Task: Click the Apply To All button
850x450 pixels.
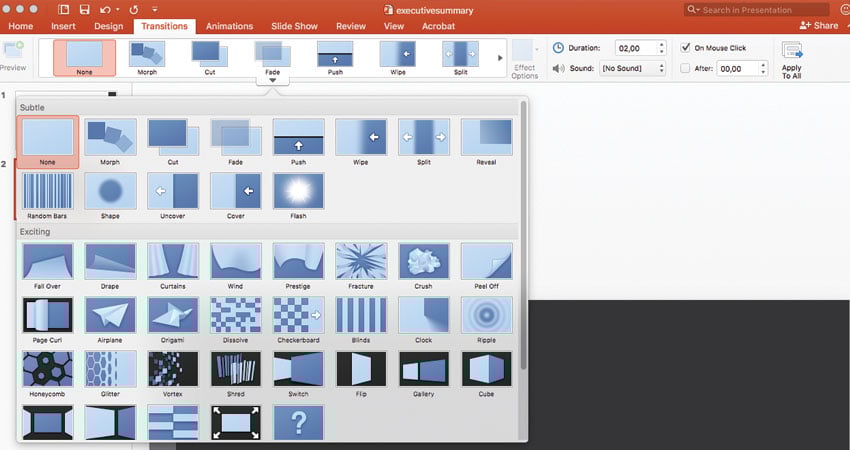Action: tap(791, 61)
